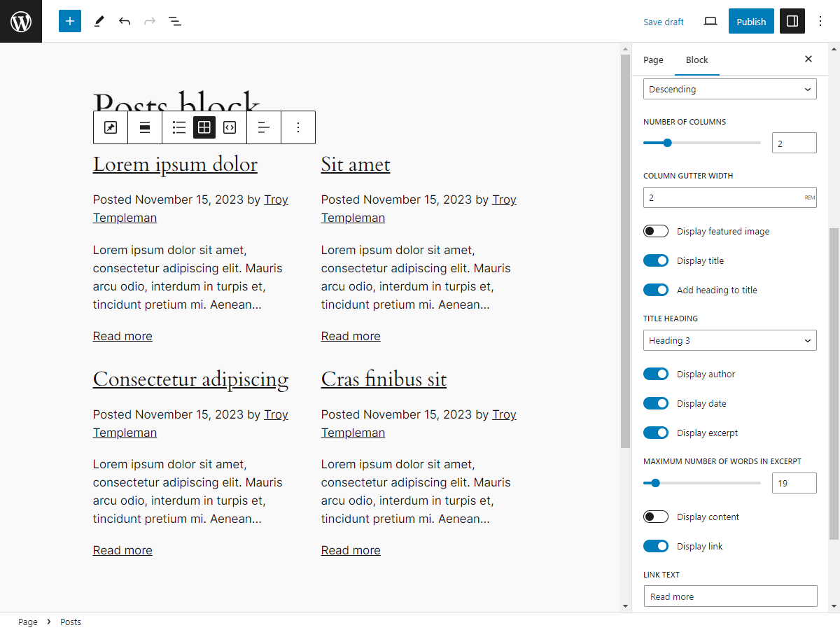This screenshot has height=630, width=840.
Task: Select the Tools pencil icon
Action: coord(99,21)
